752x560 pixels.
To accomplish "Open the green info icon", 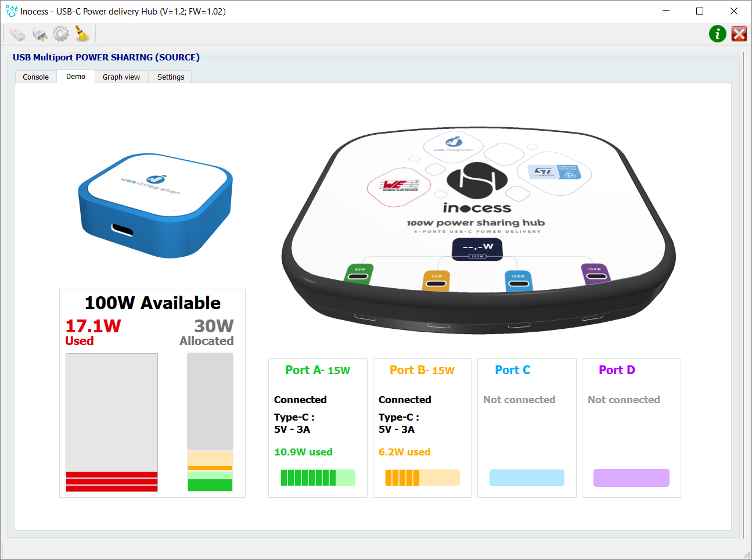I will tap(717, 34).
